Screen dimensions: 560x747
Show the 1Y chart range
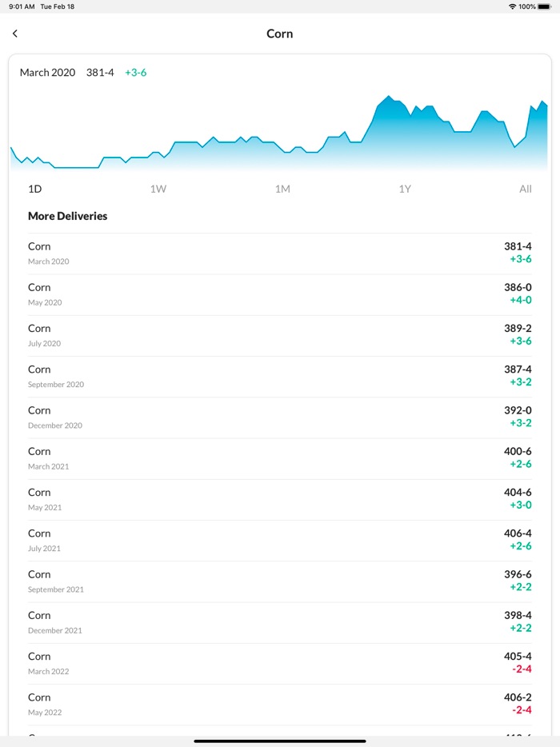[405, 190]
